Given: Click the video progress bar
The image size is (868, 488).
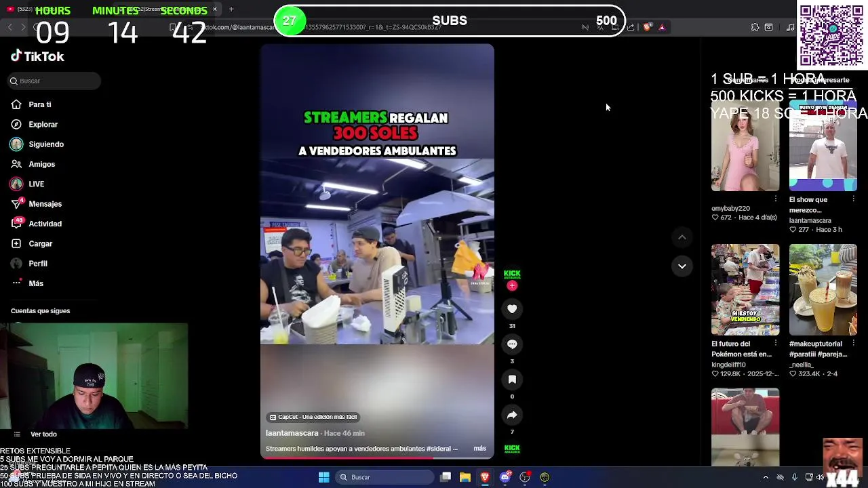Looking at the screenshot, I should [x=377, y=457].
